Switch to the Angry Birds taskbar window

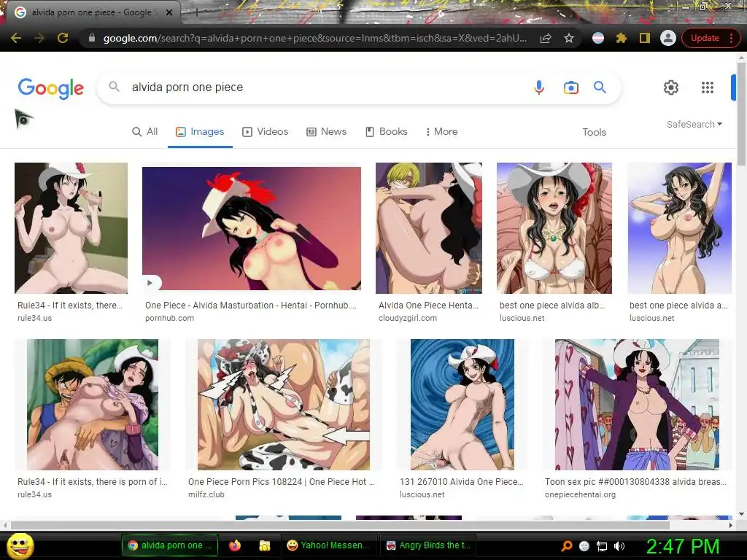coord(427,545)
